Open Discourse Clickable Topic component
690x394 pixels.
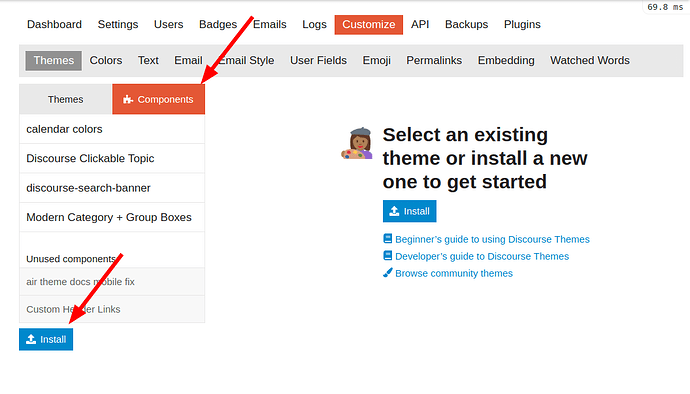pos(112,158)
